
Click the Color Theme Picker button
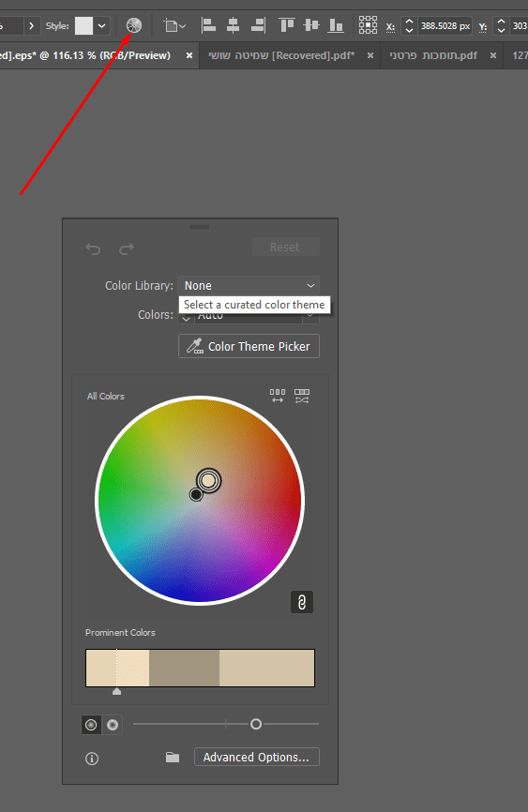pyautogui.click(x=249, y=346)
